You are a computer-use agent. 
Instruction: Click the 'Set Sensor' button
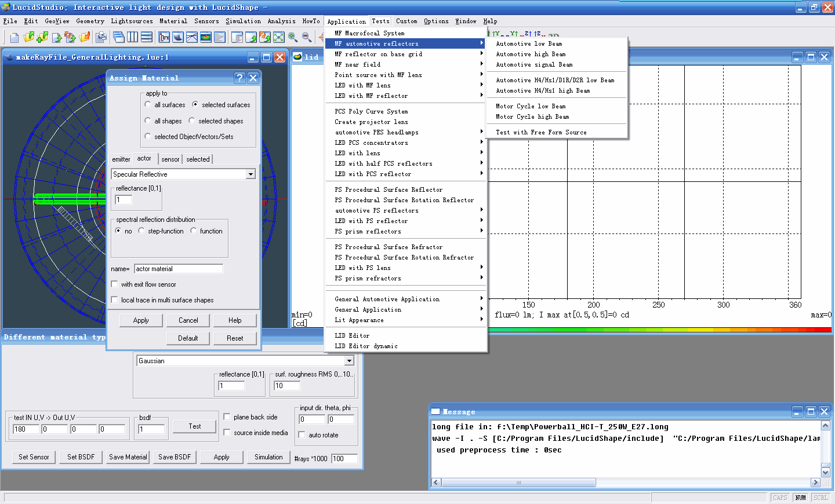coord(34,457)
